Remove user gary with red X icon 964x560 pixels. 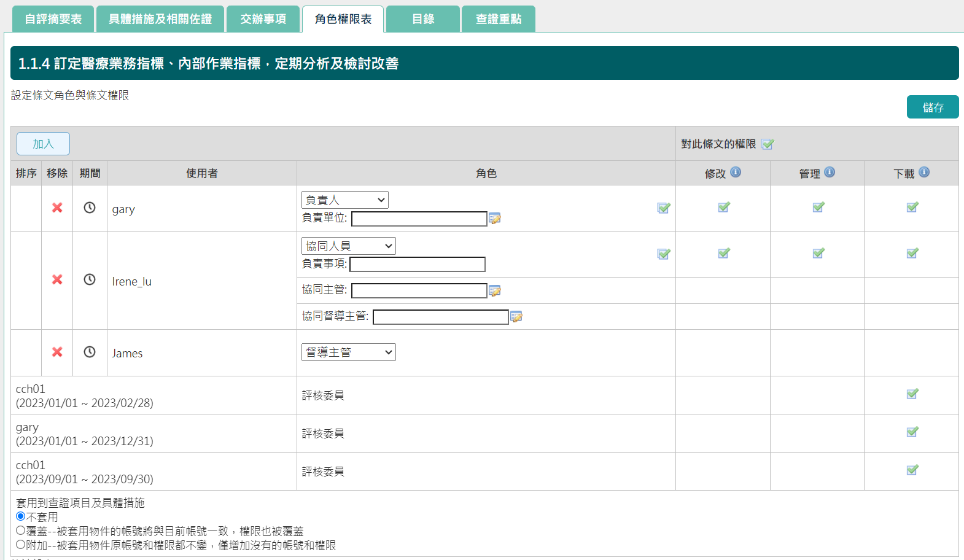(57, 208)
